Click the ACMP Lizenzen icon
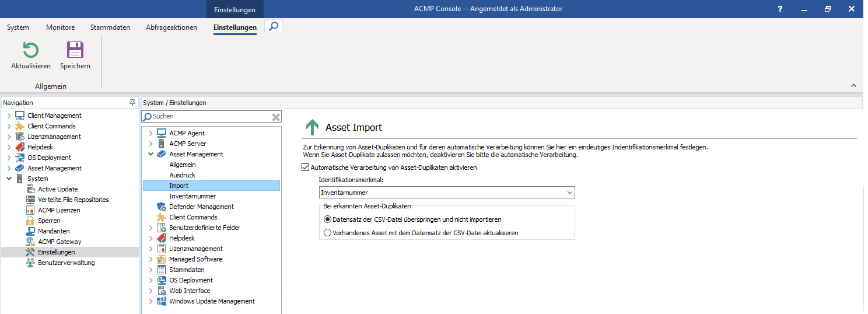 pyautogui.click(x=30, y=210)
